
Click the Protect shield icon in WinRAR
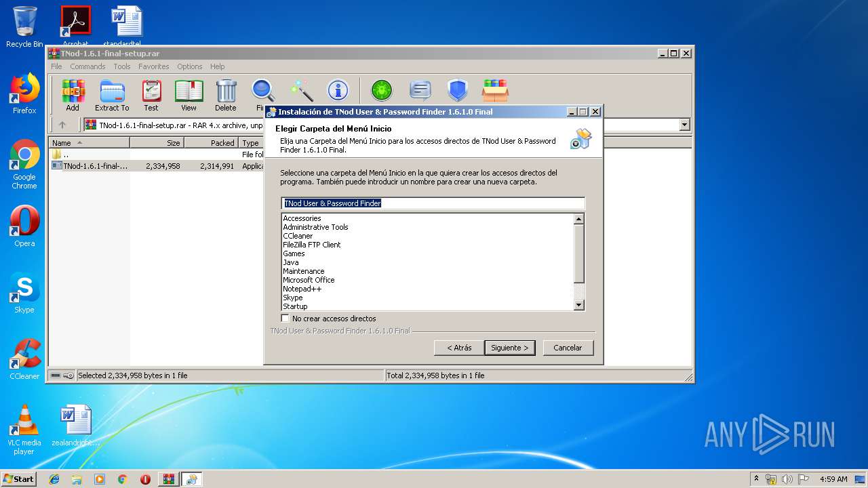coord(458,91)
